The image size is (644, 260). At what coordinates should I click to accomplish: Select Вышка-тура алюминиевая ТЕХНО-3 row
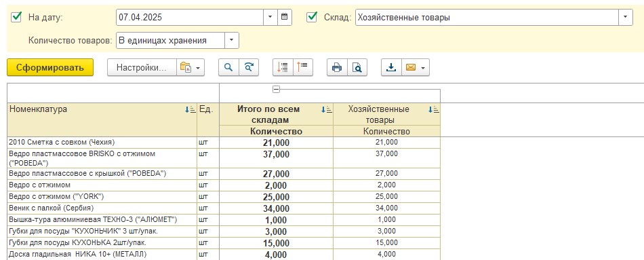tap(102, 220)
